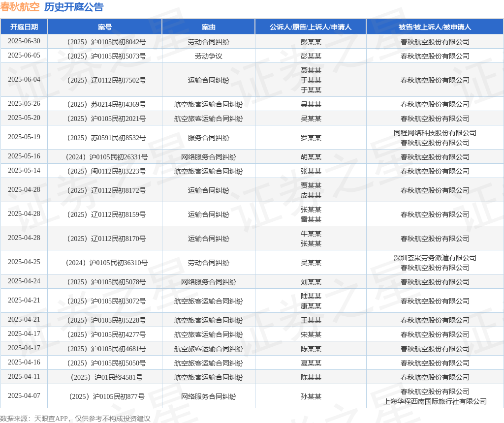Click the date 2025-04-11

tap(24, 376)
